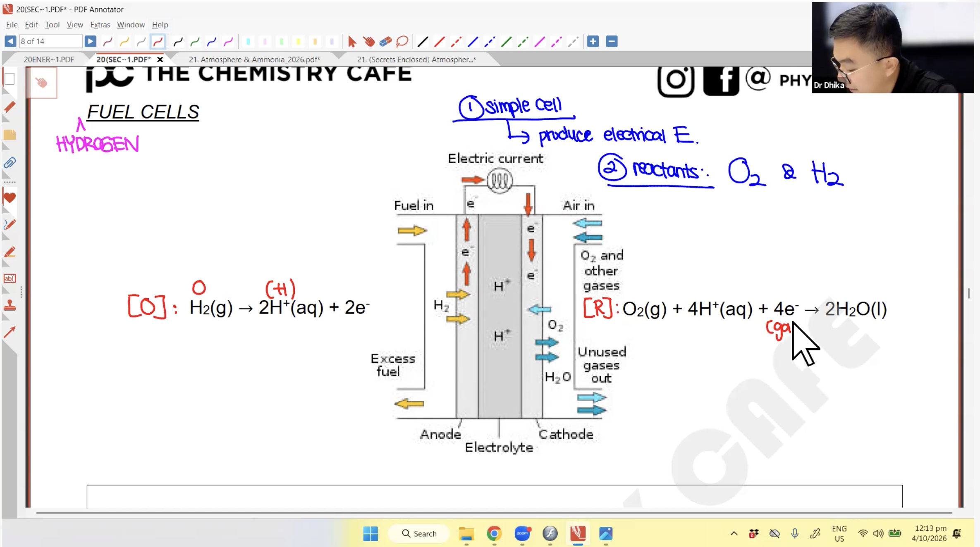Select the solid red line tool
Screen dimensions: 980x547
tap(440, 41)
